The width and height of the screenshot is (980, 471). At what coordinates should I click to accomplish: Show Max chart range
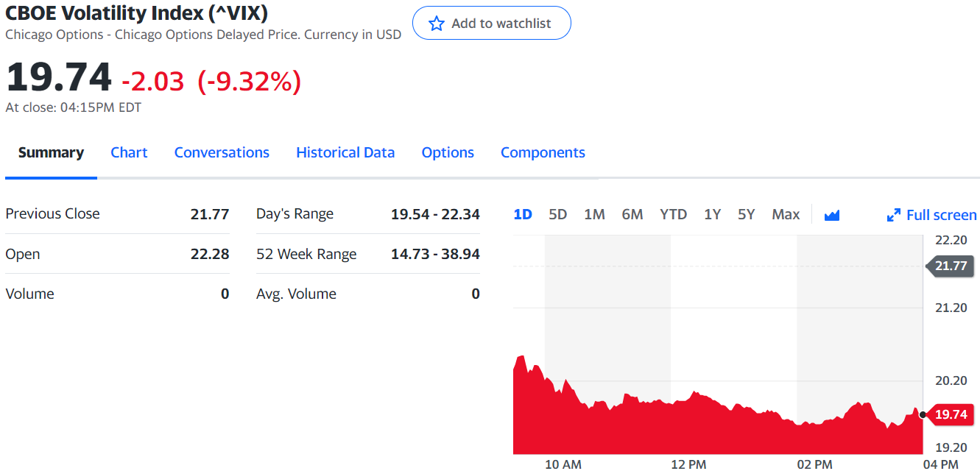pyautogui.click(x=786, y=214)
